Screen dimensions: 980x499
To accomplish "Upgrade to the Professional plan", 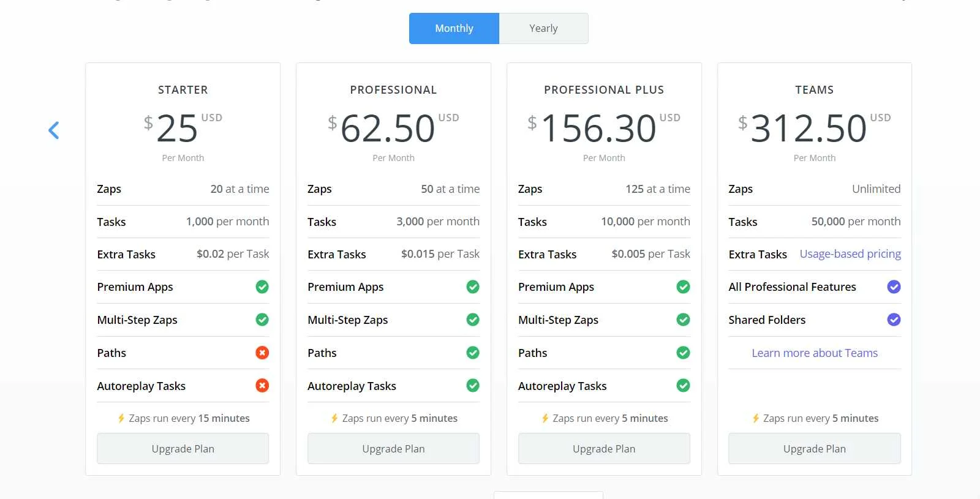I will pyautogui.click(x=393, y=449).
